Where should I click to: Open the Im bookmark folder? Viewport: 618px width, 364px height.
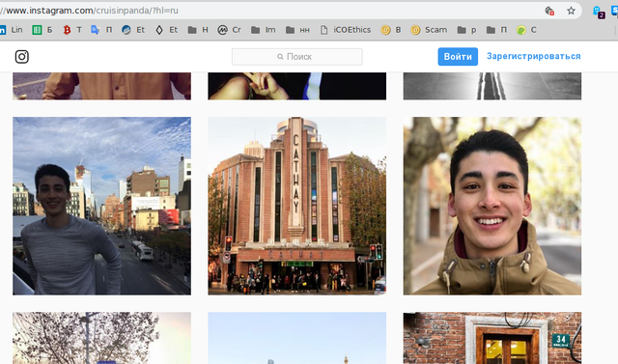tap(264, 30)
